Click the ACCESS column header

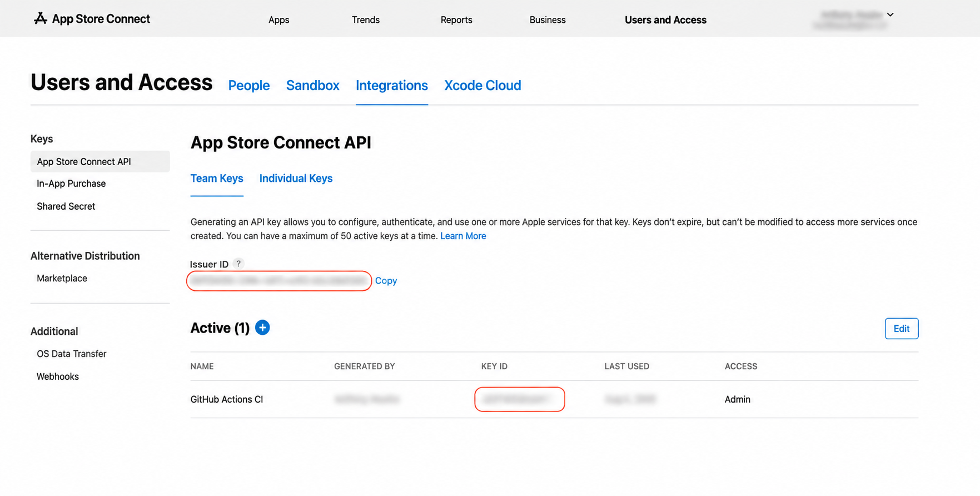(x=740, y=366)
